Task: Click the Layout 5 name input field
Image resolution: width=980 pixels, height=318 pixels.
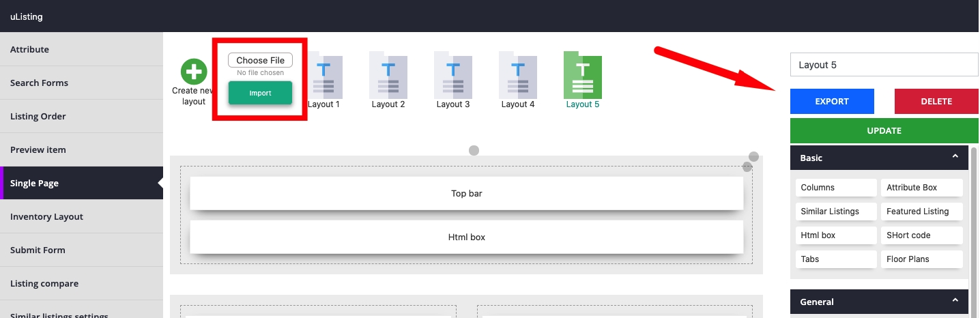Action: 884,65
